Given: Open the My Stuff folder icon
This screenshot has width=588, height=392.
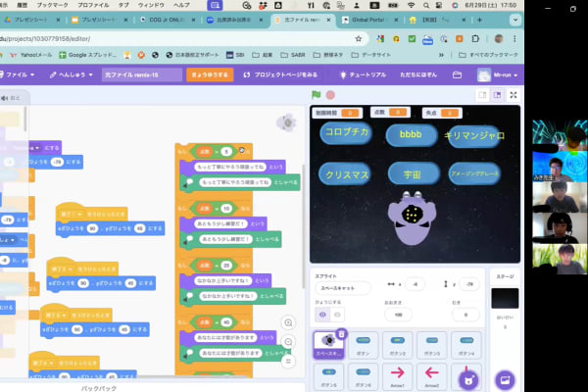Looking at the screenshot, I should (457, 74).
